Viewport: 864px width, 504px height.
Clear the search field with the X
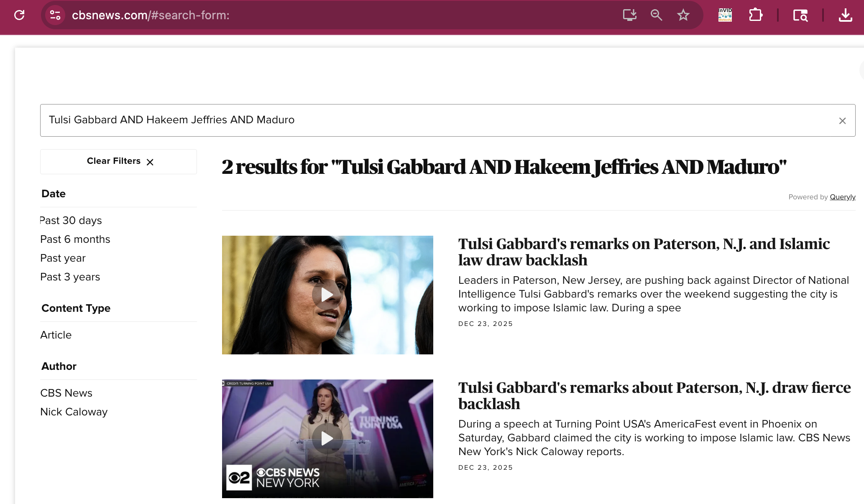842,121
